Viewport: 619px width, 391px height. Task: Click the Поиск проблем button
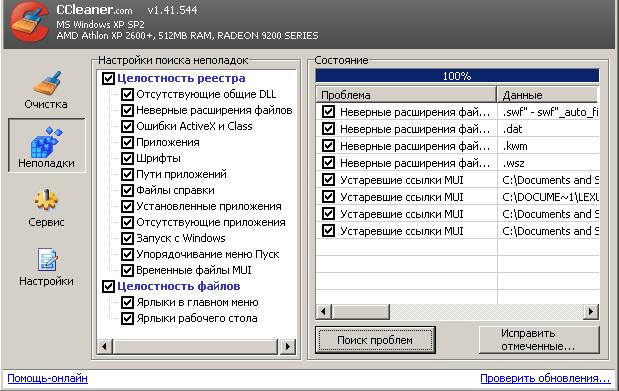pos(375,340)
